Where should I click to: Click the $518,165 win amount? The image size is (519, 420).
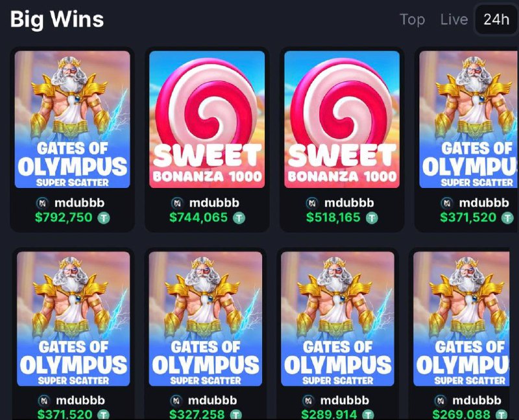point(333,218)
